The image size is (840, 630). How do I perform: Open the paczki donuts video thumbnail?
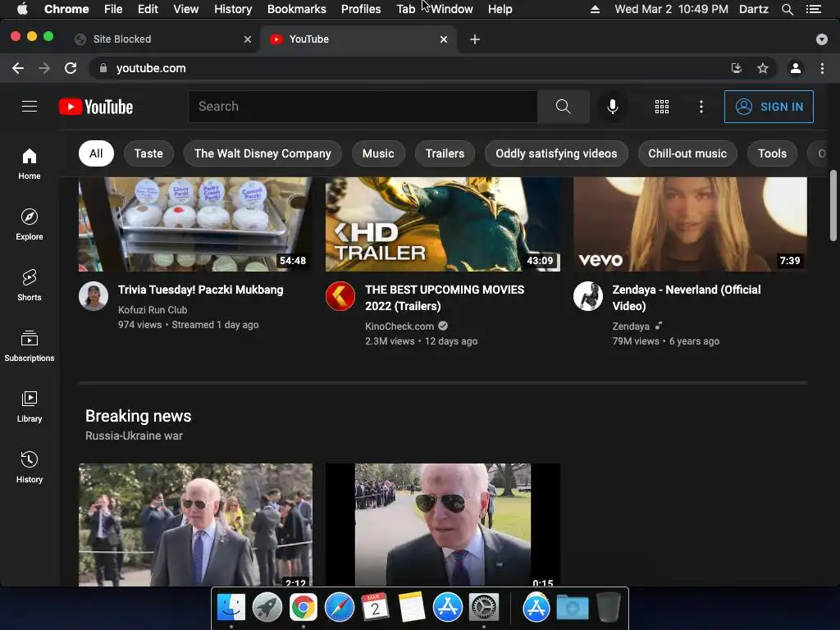click(195, 225)
